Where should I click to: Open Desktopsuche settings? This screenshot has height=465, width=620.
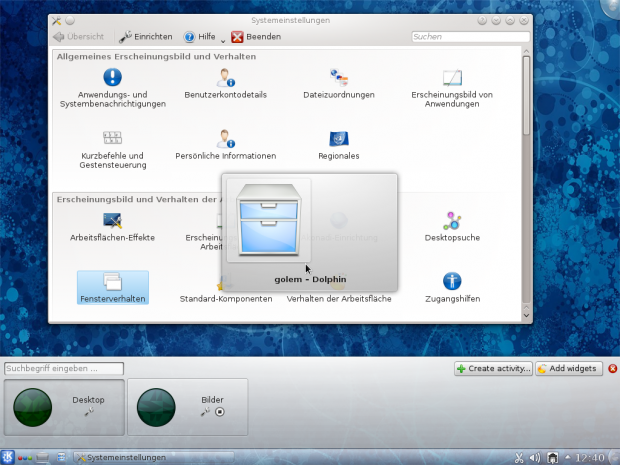coord(452,221)
